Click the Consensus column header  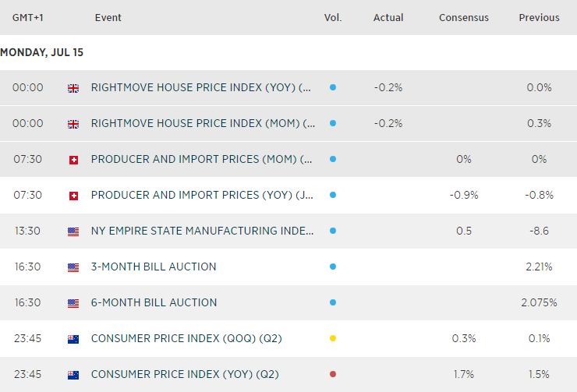point(464,17)
